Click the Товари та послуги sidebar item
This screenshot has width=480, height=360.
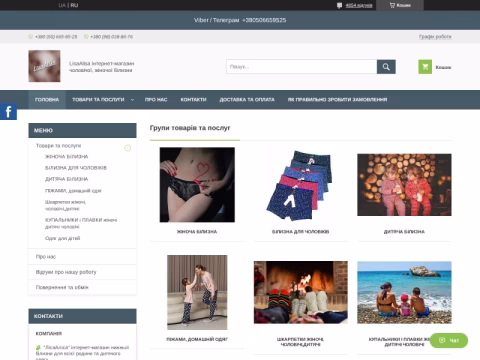(x=58, y=146)
